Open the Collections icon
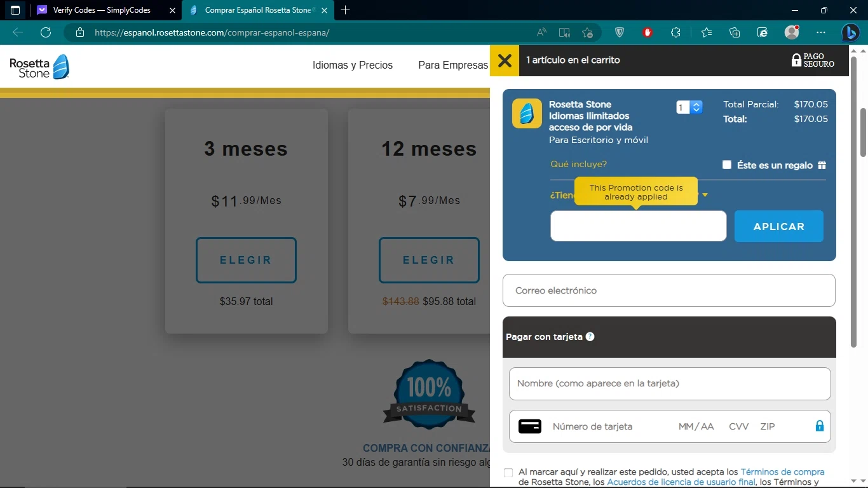 tap(735, 32)
